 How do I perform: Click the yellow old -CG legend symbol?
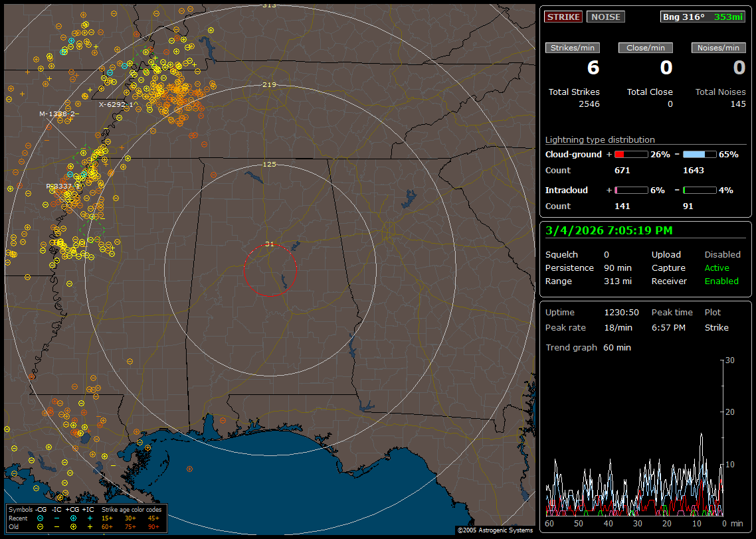tap(41, 526)
